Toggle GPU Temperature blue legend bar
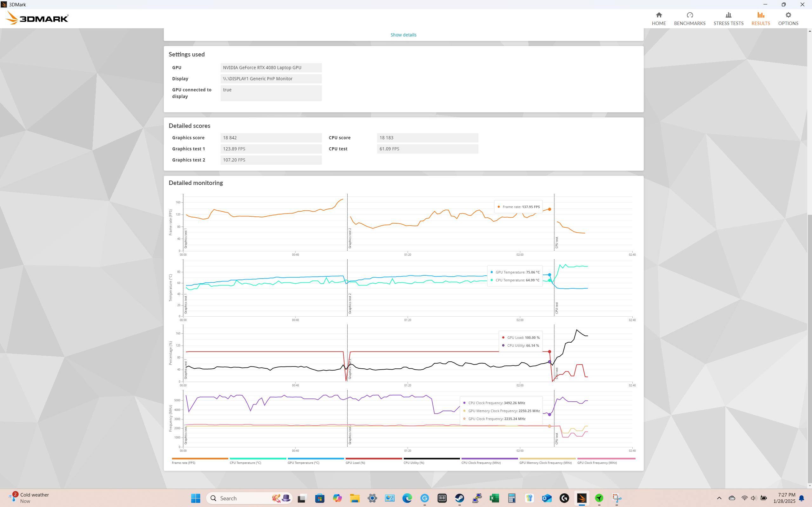 pos(315,458)
